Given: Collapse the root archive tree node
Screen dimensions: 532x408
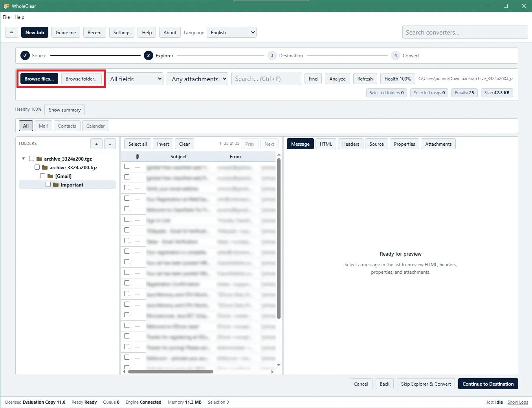Looking at the screenshot, I should [23, 159].
